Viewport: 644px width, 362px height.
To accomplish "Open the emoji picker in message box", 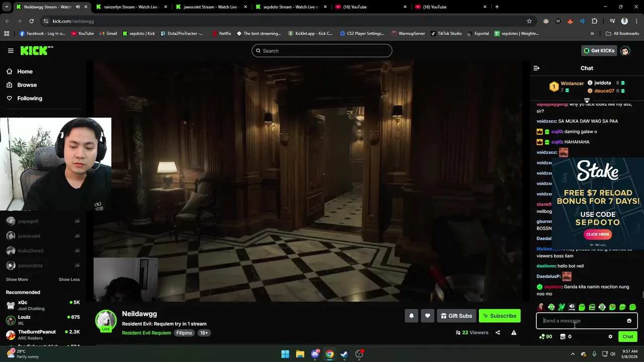I will click(x=629, y=321).
